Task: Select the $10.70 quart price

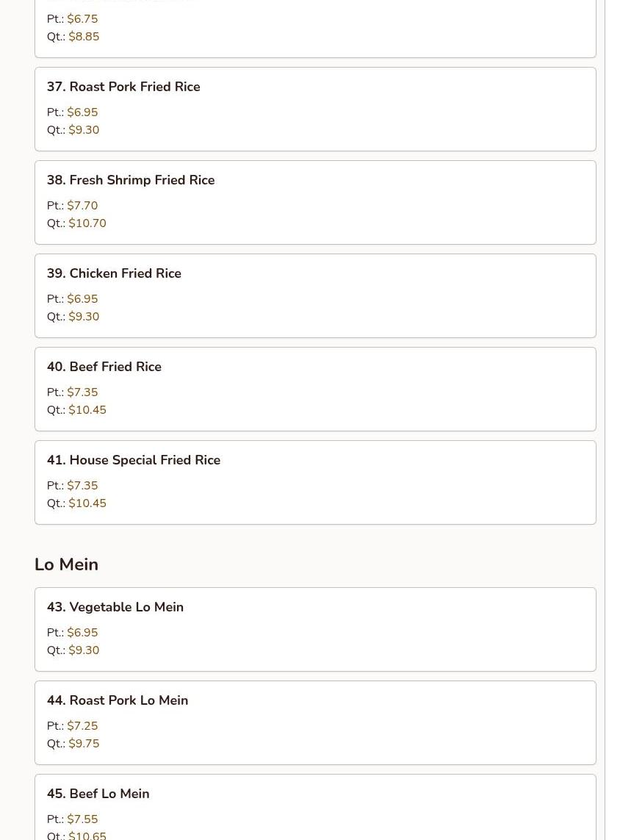Action: pos(87,223)
